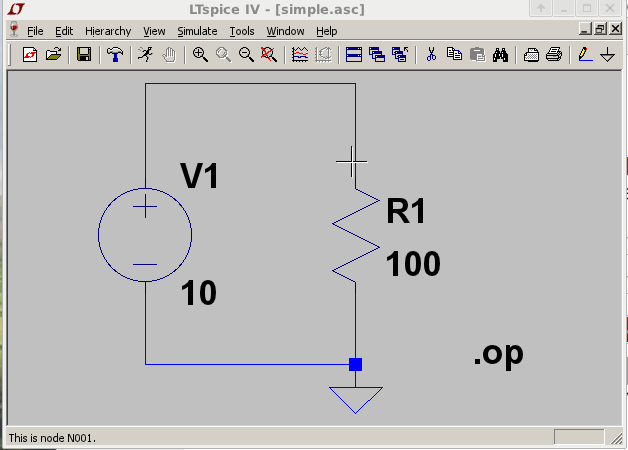Open Find with binoculars icon
The width and height of the screenshot is (628, 450).
coord(500,54)
